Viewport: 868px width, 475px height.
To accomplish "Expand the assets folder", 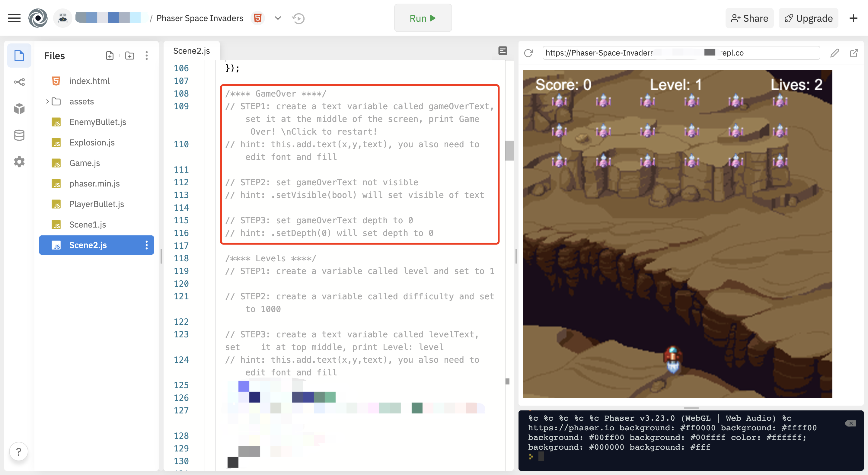I will coord(47,101).
